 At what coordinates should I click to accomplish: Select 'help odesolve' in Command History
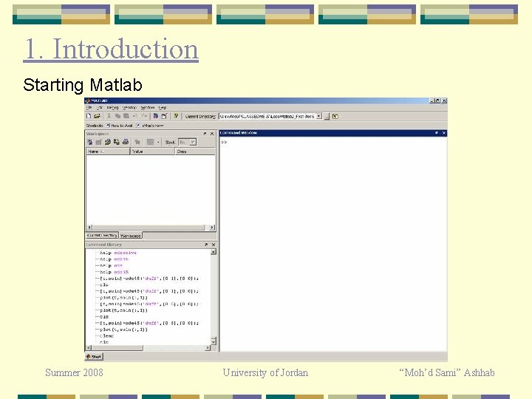pos(118,253)
